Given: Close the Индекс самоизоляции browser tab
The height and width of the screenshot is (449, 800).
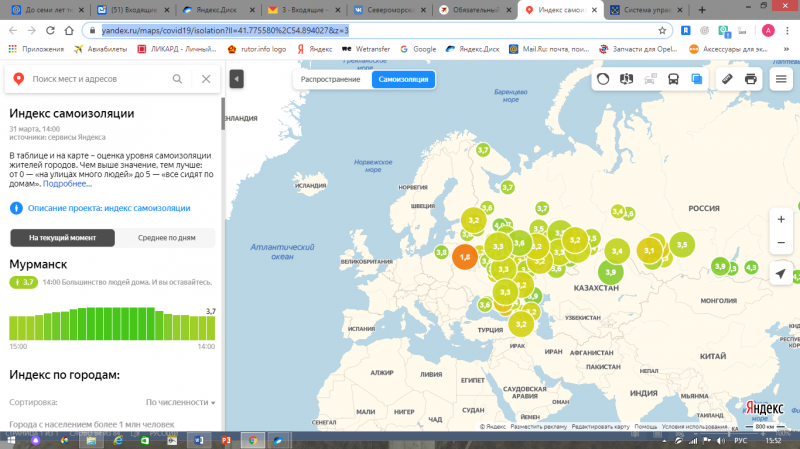Looking at the screenshot, I should click(x=594, y=10).
